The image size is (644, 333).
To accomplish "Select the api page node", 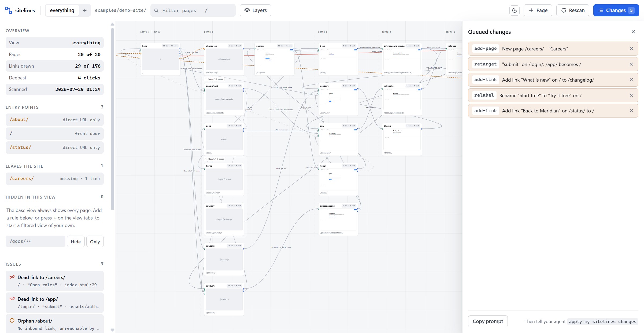I will [338, 139].
